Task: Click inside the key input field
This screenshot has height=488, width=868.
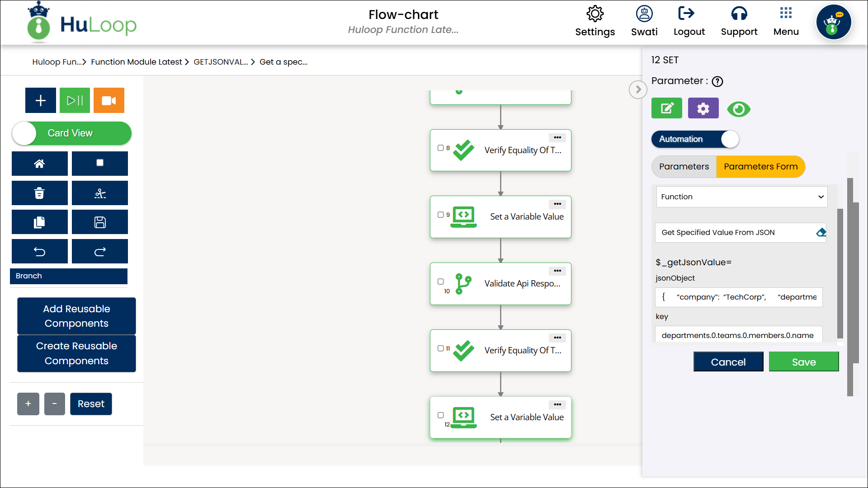Action: [x=738, y=335]
